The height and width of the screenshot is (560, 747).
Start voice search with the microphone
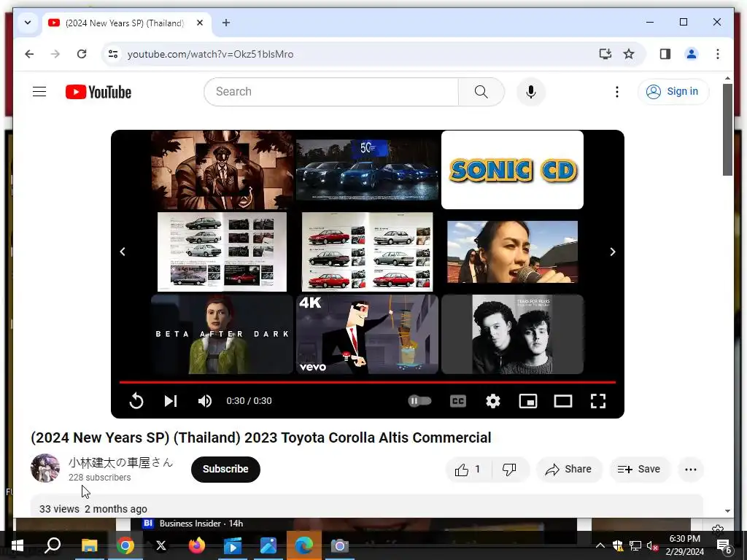(x=531, y=91)
